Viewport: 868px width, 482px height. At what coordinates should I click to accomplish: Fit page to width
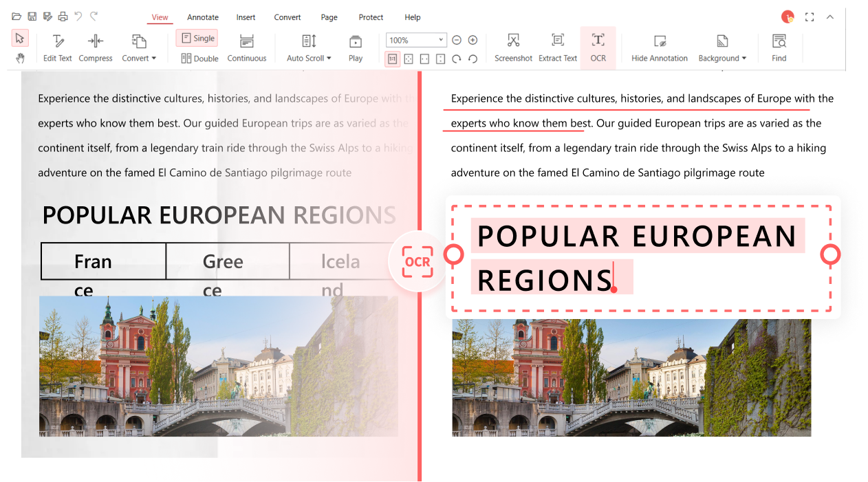point(424,59)
